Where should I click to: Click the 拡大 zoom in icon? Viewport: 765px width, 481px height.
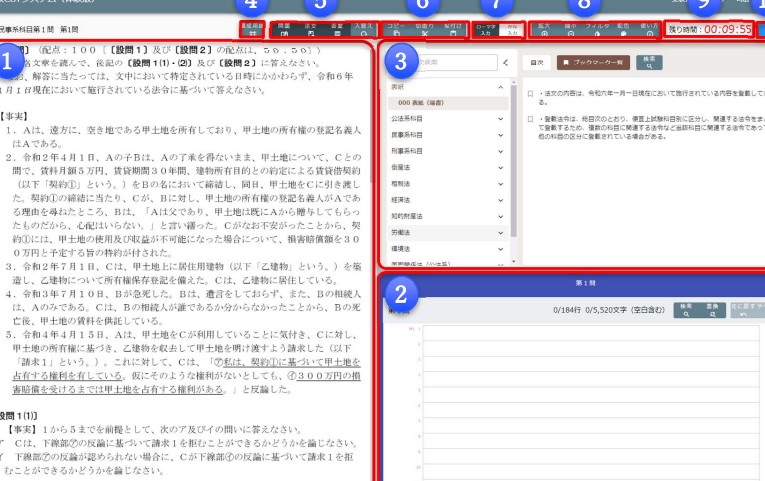click(x=544, y=30)
